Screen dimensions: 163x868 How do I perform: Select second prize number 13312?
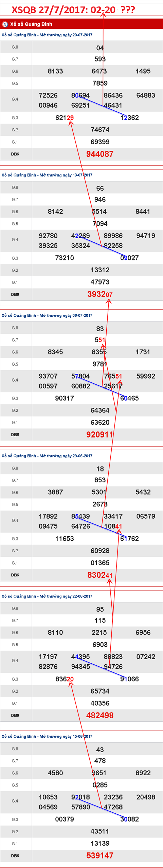click(100, 270)
